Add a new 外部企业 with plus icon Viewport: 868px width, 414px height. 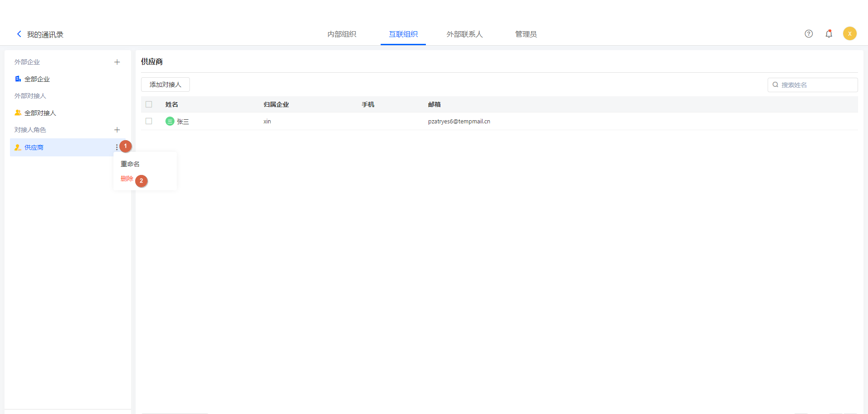pyautogui.click(x=117, y=62)
